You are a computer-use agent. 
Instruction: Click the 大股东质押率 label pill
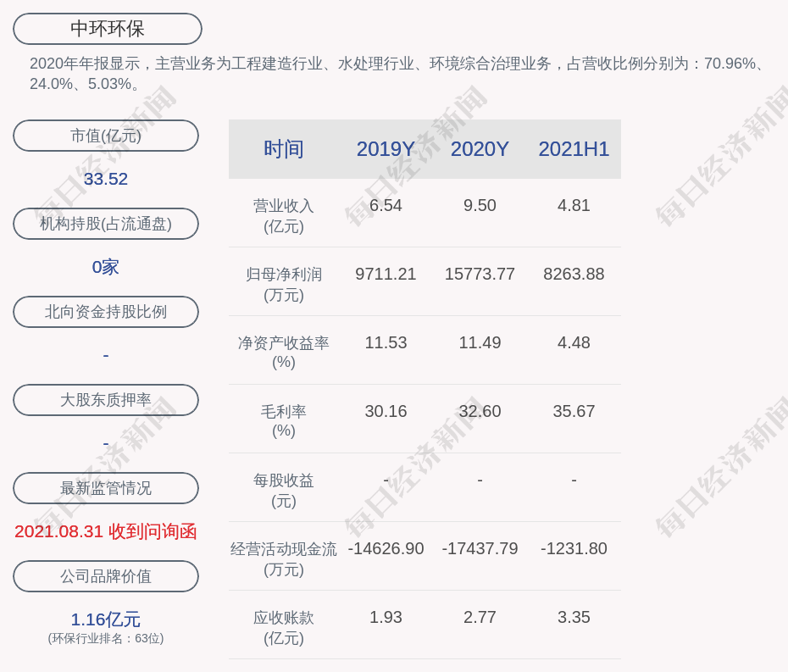(x=106, y=400)
